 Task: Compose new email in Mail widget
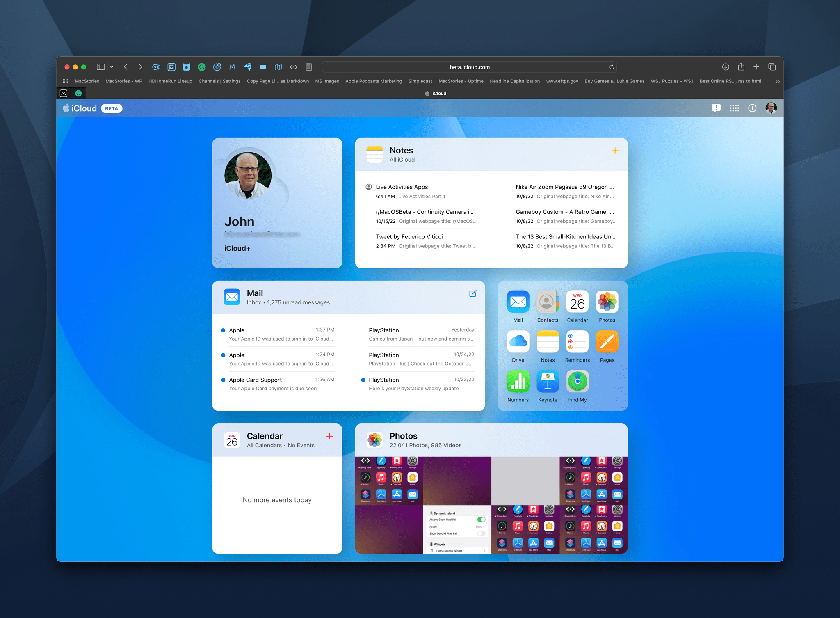[473, 293]
